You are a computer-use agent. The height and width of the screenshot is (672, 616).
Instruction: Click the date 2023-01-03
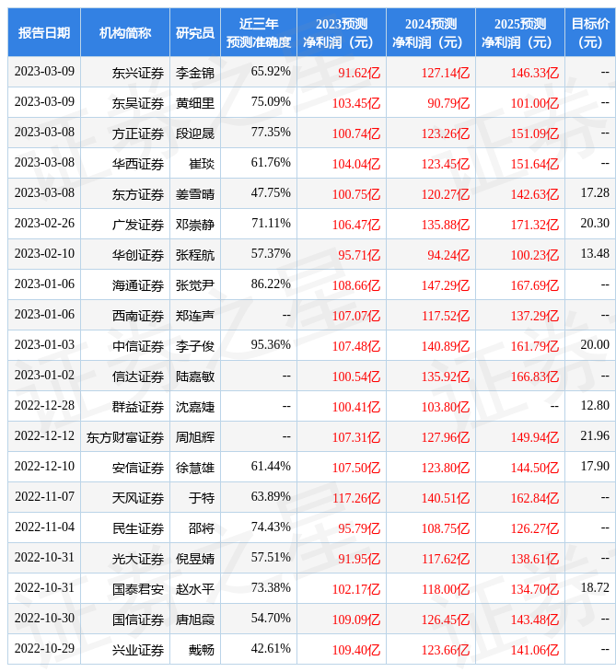click(x=44, y=344)
